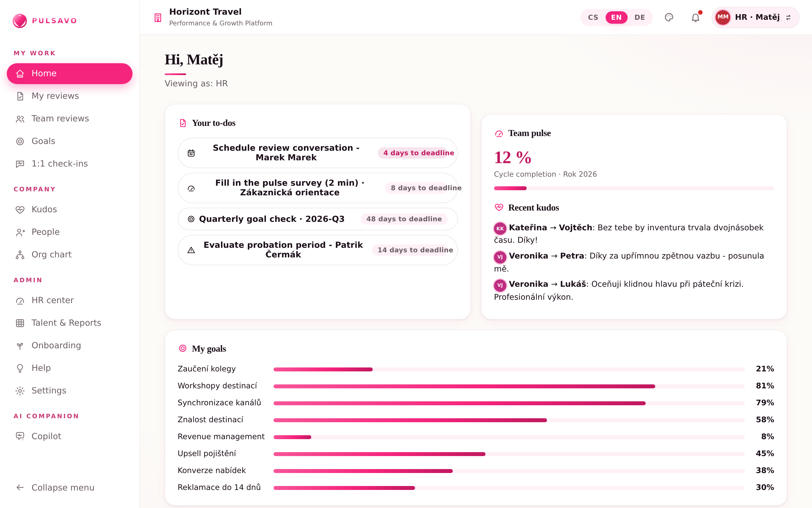
Task: Open the HR · Matěj role switcher
Action: 755,17
